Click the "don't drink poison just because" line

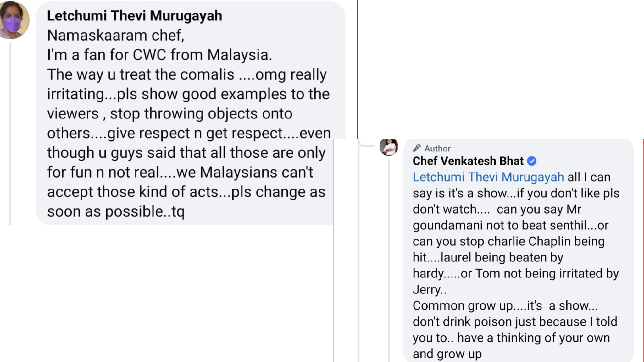click(515, 322)
